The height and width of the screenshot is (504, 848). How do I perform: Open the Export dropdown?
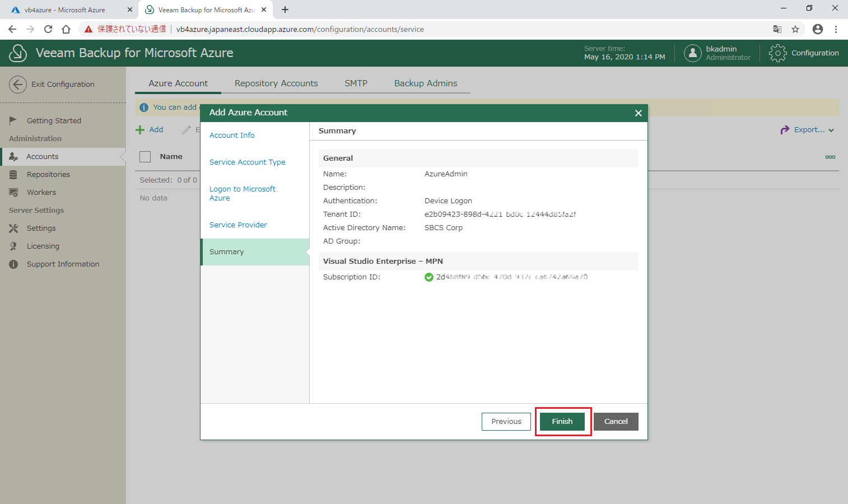808,130
